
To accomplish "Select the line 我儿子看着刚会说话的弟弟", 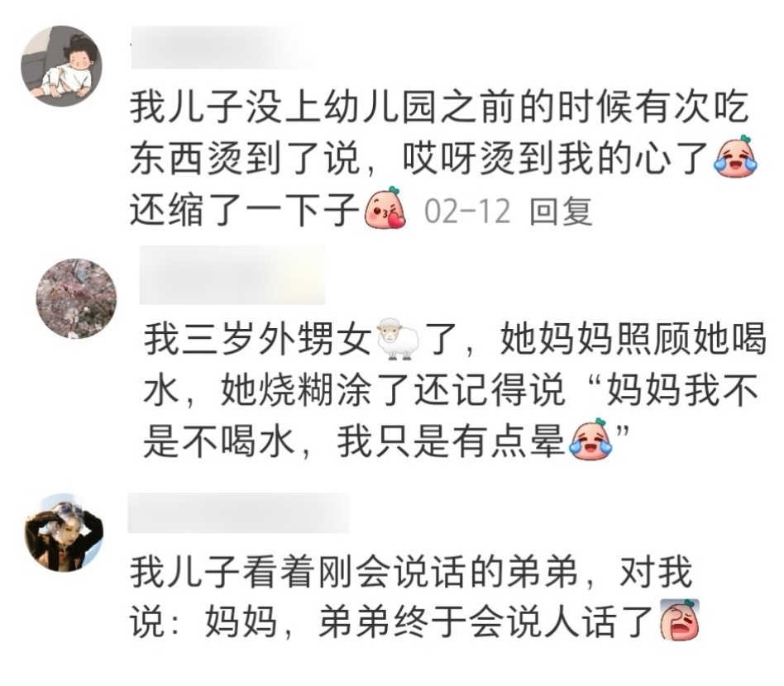I will [355, 572].
